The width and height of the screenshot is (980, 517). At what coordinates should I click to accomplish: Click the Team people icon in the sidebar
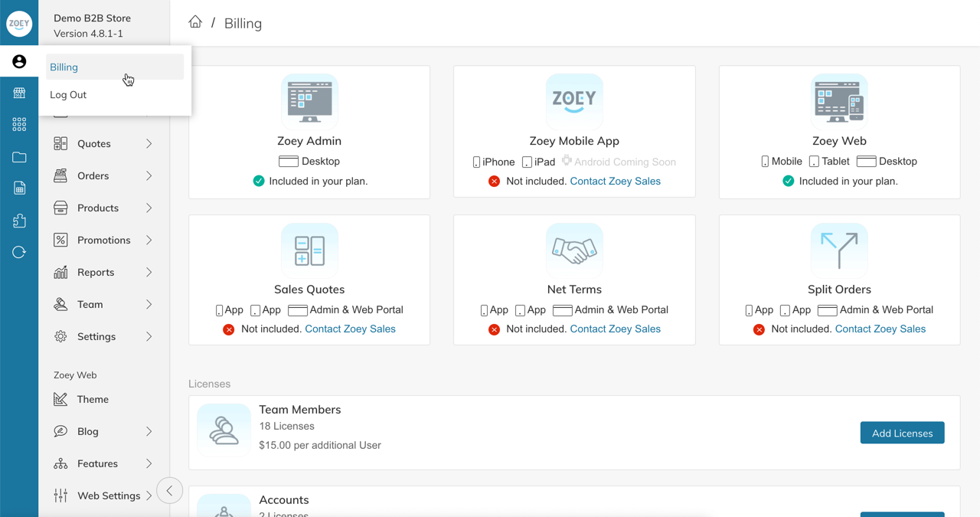(x=60, y=304)
